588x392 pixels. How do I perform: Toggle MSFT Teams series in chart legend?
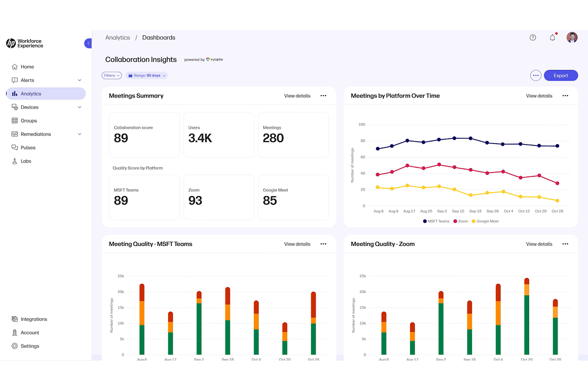click(x=436, y=221)
